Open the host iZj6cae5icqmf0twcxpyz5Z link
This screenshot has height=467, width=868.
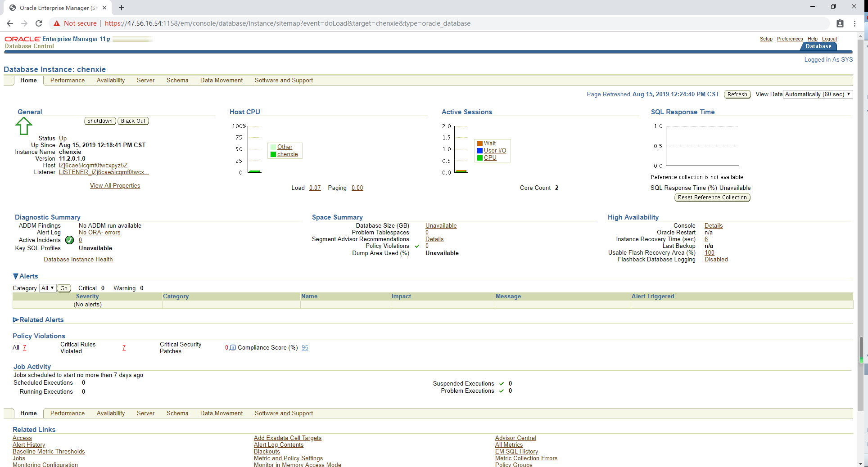tap(93, 166)
